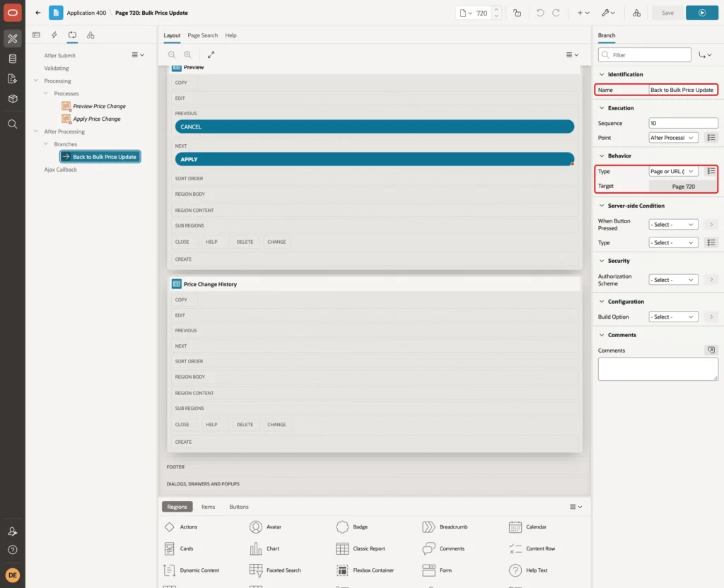
Task: Open the Create plus menu
Action: pos(583,13)
